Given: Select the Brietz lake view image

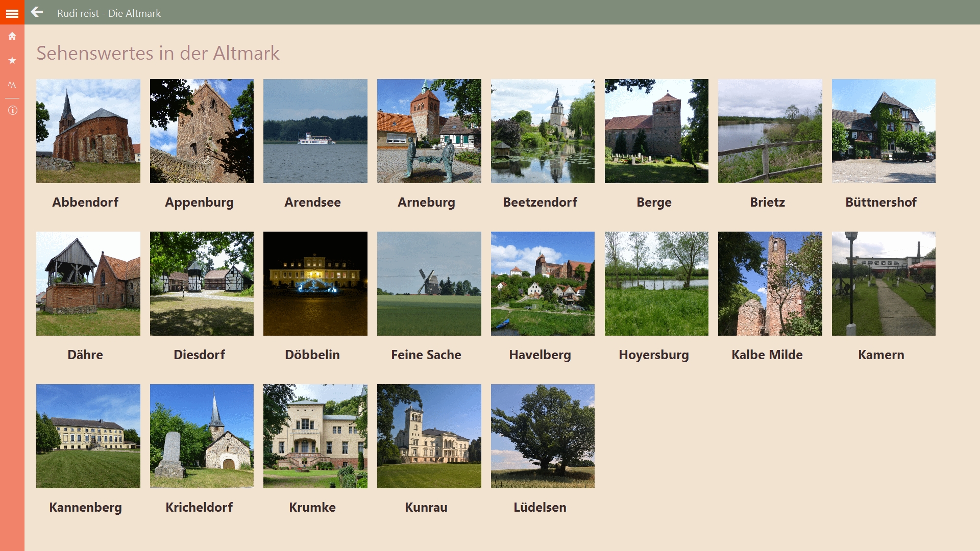Looking at the screenshot, I should tap(770, 131).
